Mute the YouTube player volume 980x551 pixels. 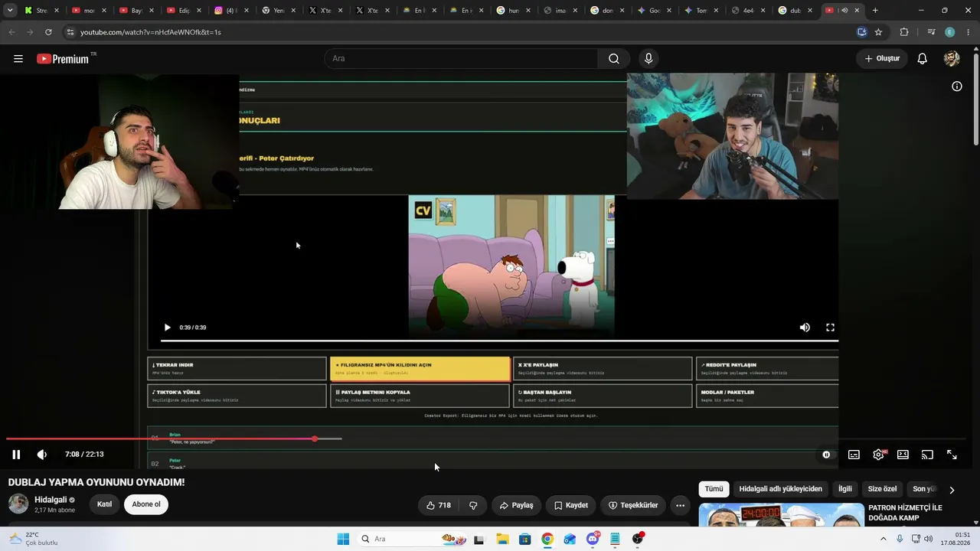click(x=42, y=455)
